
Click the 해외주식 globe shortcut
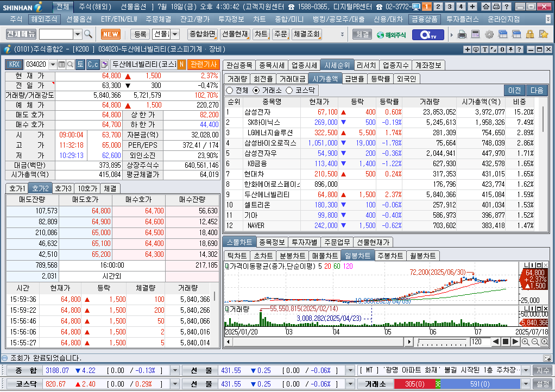pyautogui.click(x=392, y=35)
